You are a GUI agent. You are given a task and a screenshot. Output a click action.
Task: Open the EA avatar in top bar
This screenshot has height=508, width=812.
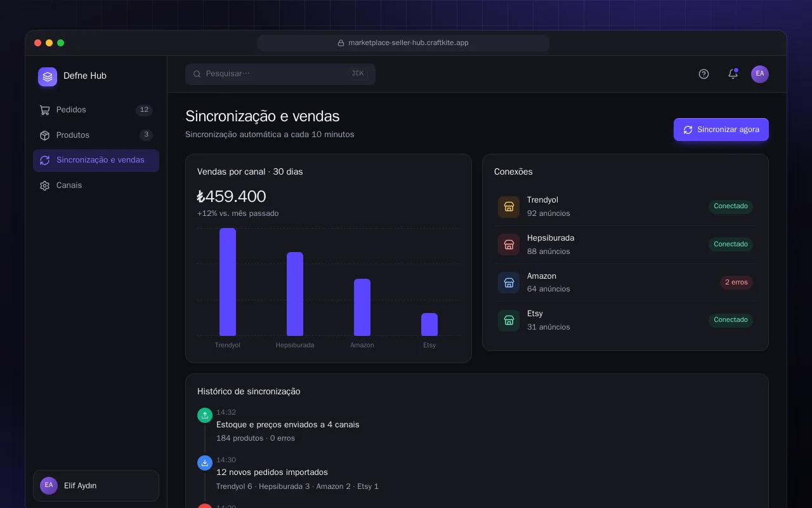click(x=760, y=74)
